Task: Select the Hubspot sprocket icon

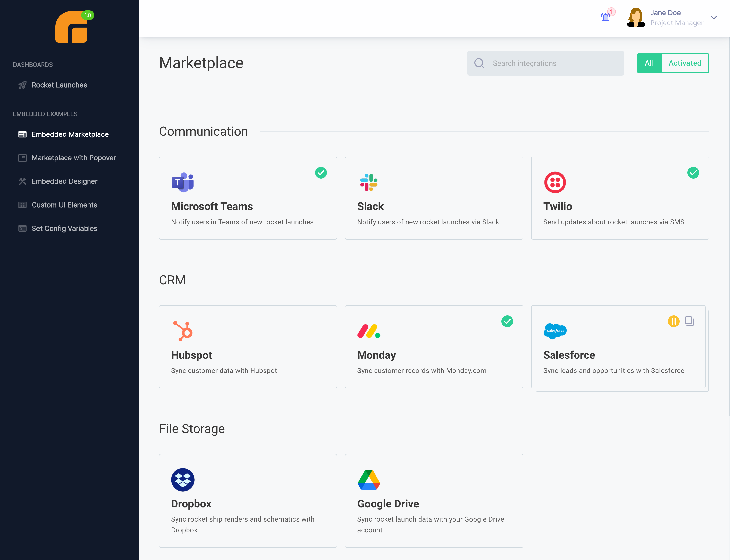Action: click(183, 331)
